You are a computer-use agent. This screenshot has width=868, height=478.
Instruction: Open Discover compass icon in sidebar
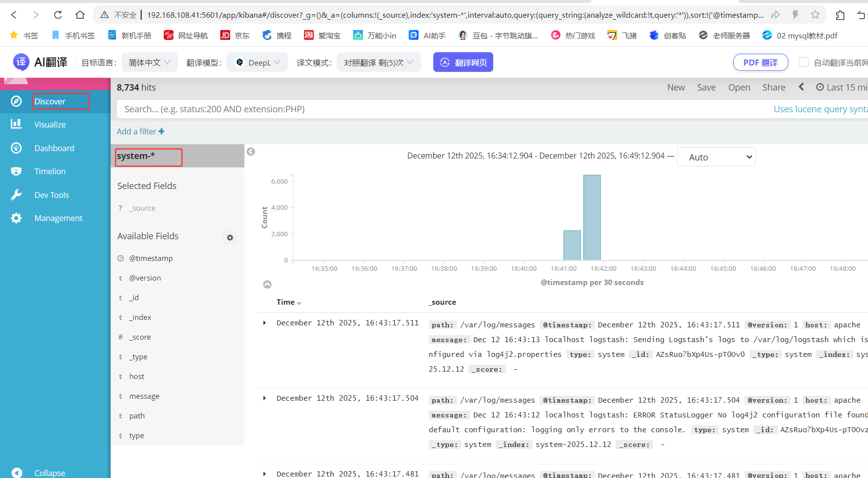point(16,101)
